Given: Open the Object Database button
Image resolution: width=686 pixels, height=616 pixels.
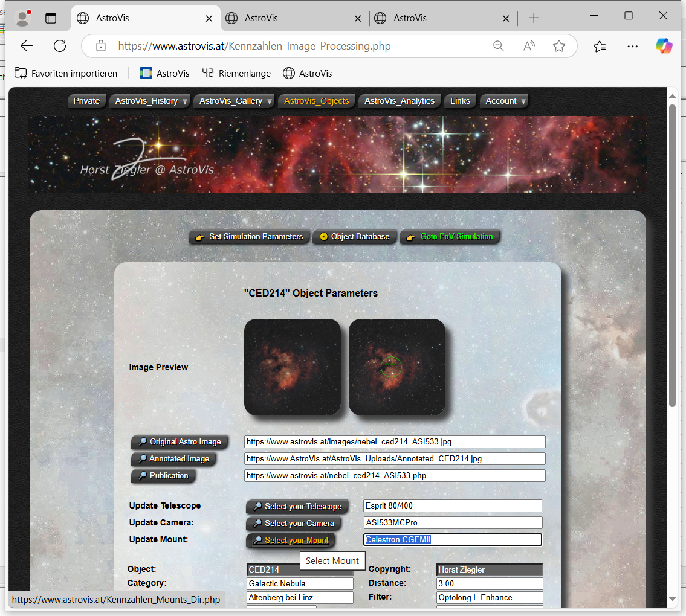Looking at the screenshot, I should click(354, 237).
